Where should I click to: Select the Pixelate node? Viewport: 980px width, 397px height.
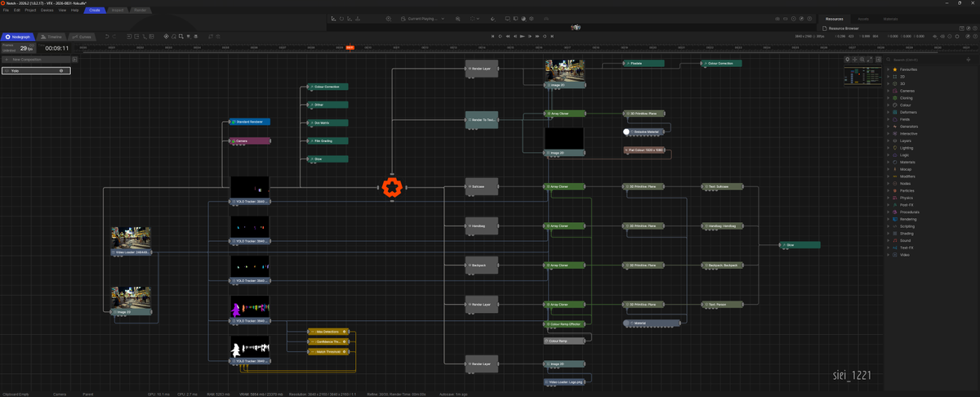(x=644, y=63)
